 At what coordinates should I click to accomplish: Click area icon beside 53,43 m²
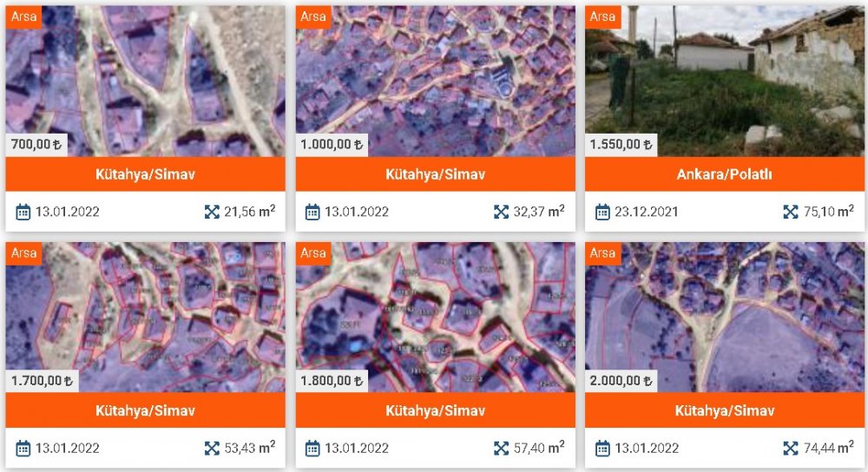[x=212, y=449]
